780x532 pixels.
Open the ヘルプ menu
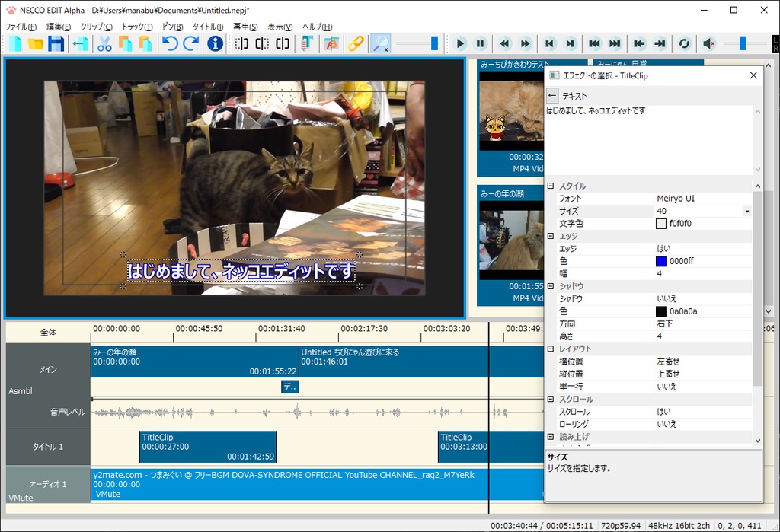coord(318,27)
